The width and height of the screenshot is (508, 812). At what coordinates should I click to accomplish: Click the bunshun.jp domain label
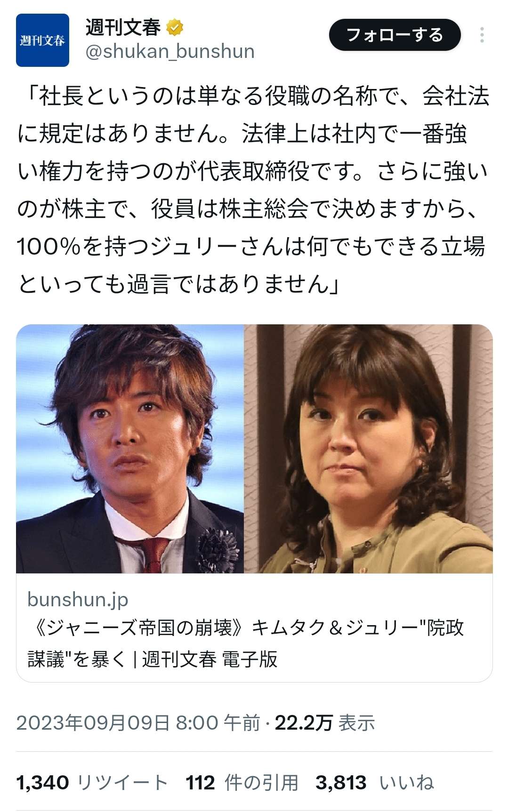78,599
